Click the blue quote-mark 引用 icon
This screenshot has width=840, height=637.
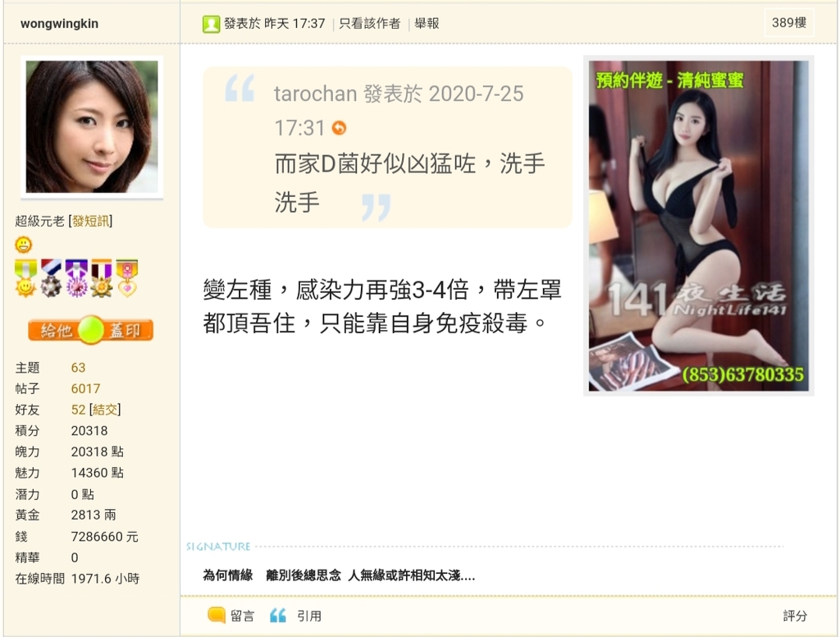point(277,615)
